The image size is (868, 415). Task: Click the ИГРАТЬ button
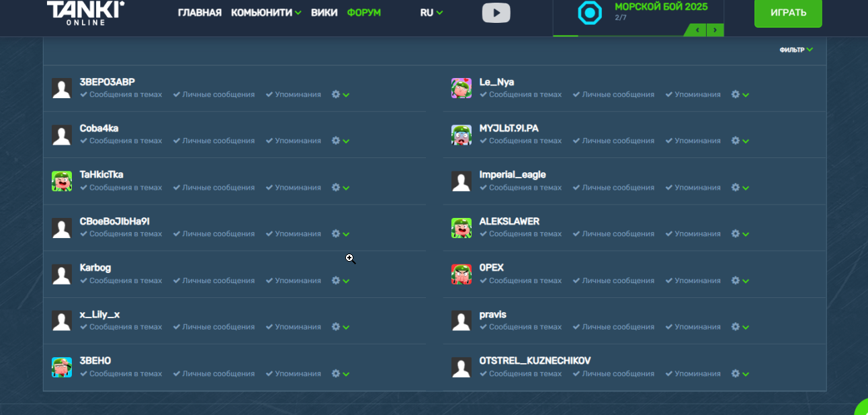tap(788, 13)
